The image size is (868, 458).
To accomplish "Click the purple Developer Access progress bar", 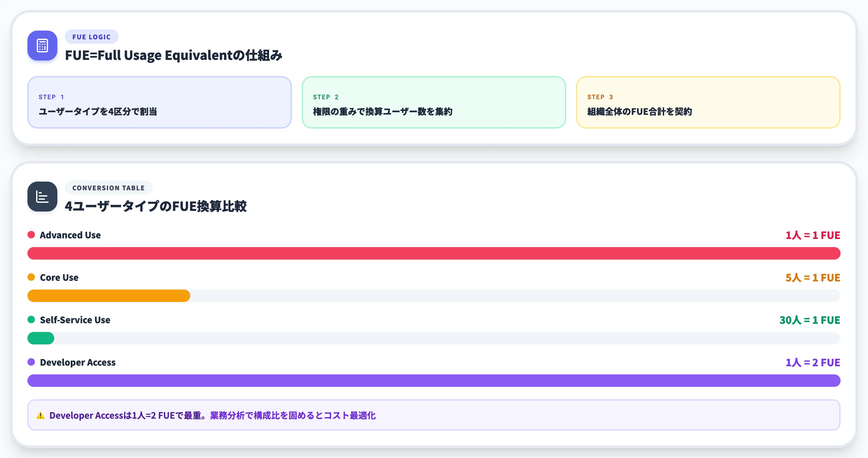I will point(434,381).
